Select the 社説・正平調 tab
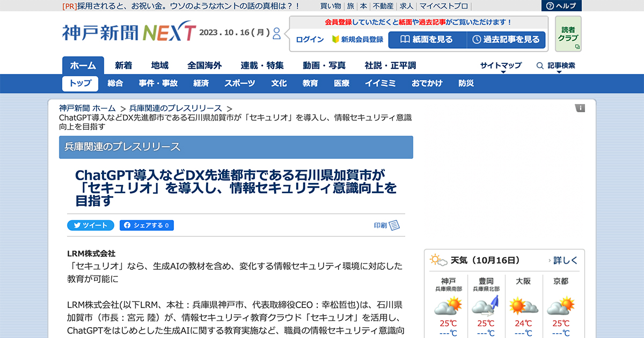The height and width of the screenshot is (338, 644). tap(390, 65)
